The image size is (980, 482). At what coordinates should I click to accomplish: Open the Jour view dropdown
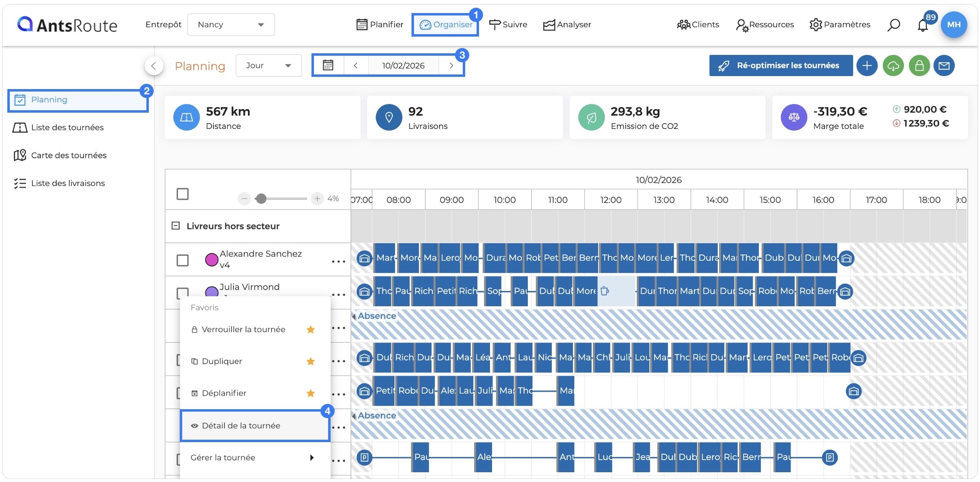tap(269, 65)
